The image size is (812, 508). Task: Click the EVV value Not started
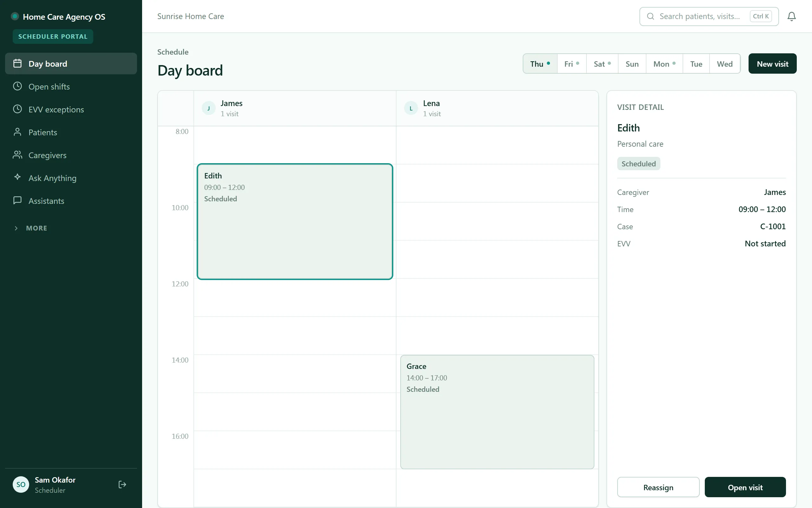(x=765, y=244)
